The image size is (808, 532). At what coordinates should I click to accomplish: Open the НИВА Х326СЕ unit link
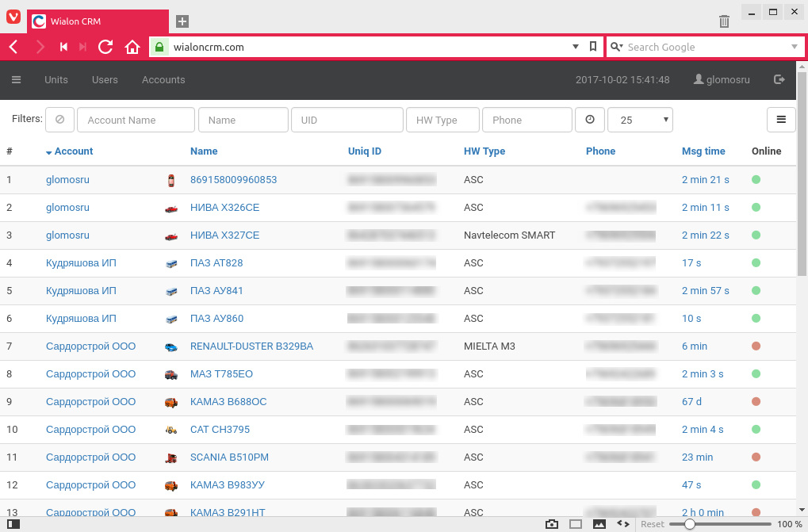click(x=224, y=208)
